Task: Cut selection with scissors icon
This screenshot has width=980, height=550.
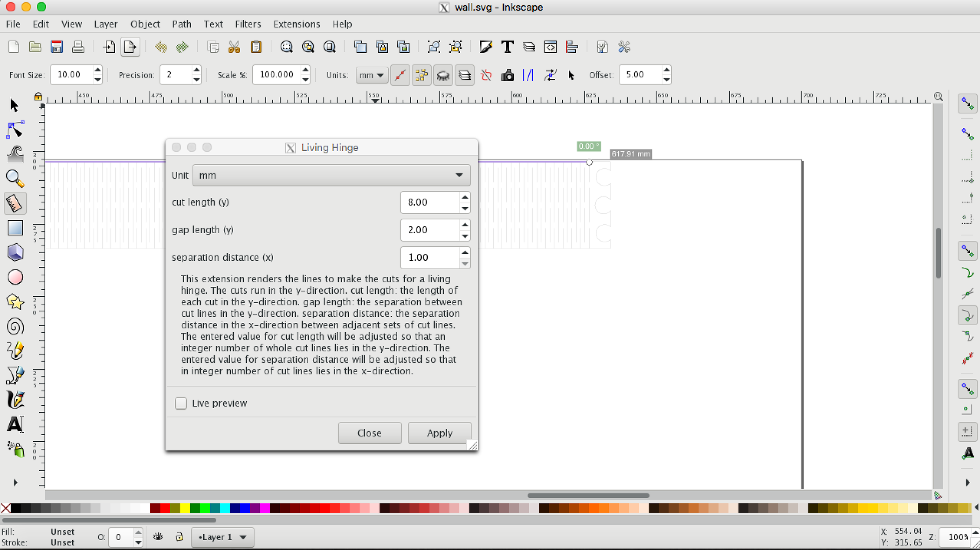Action: click(x=234, y=47)
